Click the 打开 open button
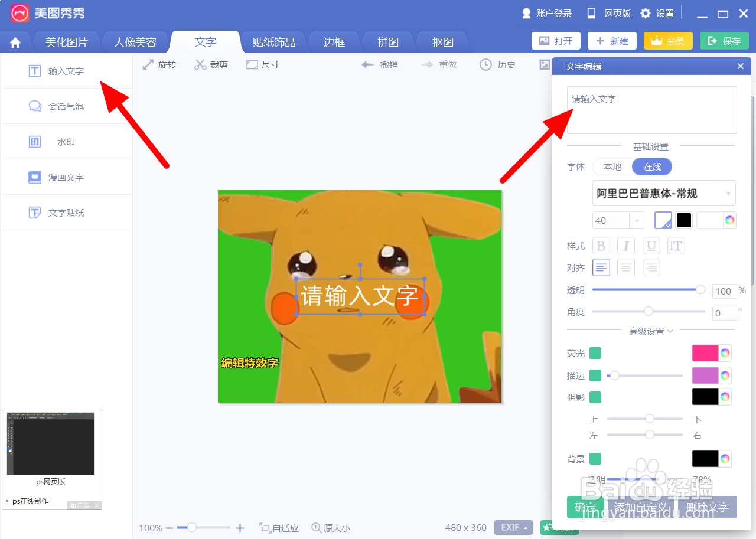756x539 pixels. (x=556, y=41)
